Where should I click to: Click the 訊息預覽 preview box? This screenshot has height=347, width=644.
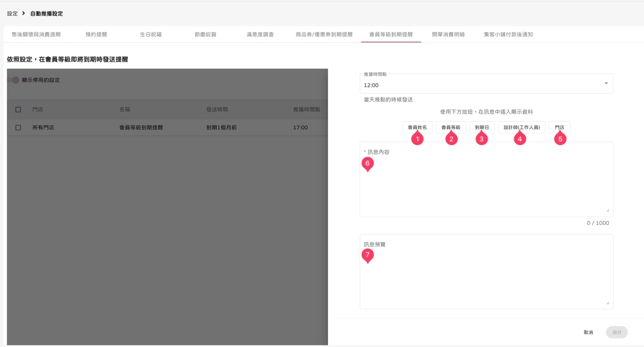tap(486, 271)
